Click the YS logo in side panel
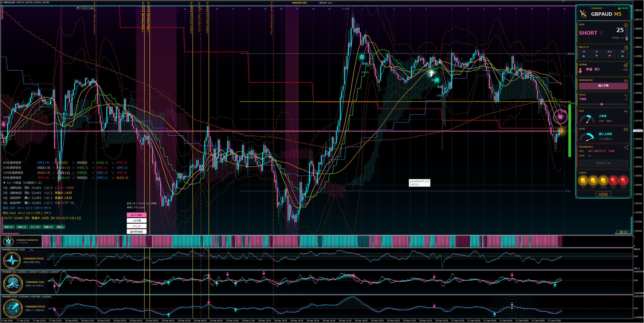Viewport: 644px width, 323px height. point(583,14)
